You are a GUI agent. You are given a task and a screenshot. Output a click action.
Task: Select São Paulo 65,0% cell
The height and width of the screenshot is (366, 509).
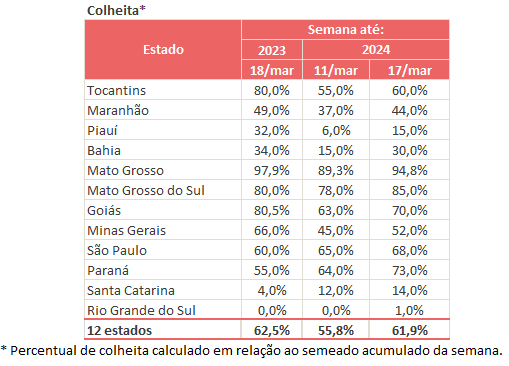336,250
